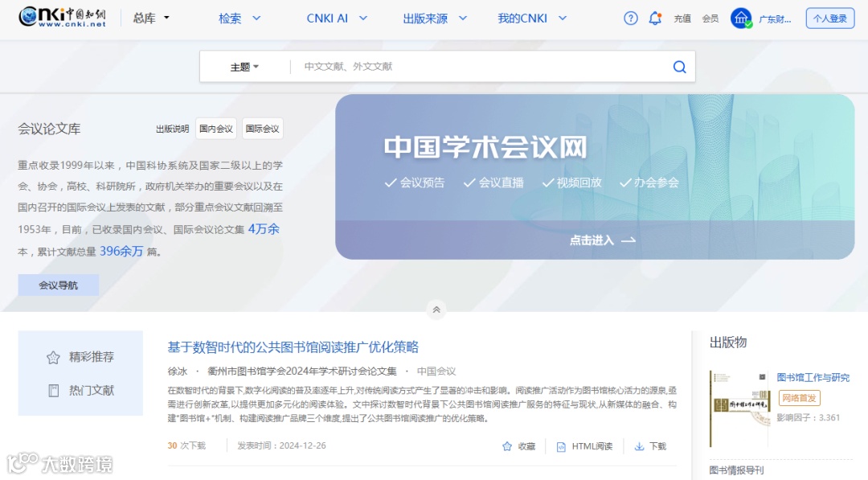This screenshot has width=868, height=480.
Task: Click the 4万余 figure
Action: [x=264, y=229]
